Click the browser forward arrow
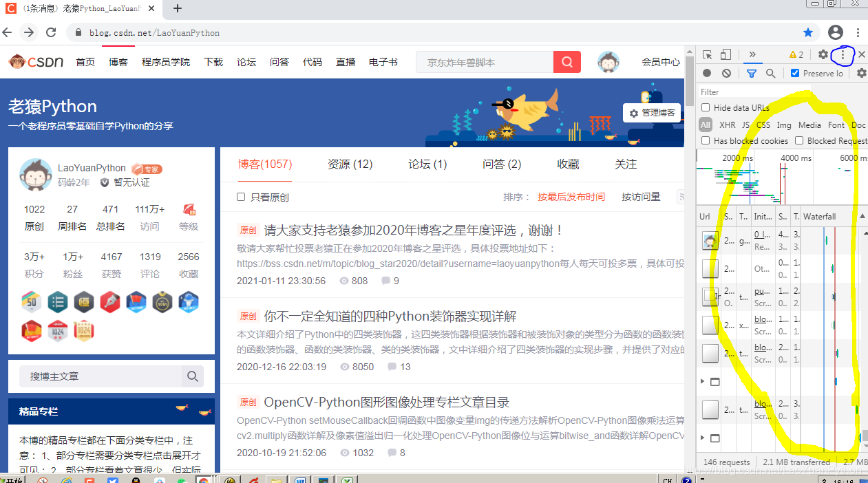 (29, 32)
